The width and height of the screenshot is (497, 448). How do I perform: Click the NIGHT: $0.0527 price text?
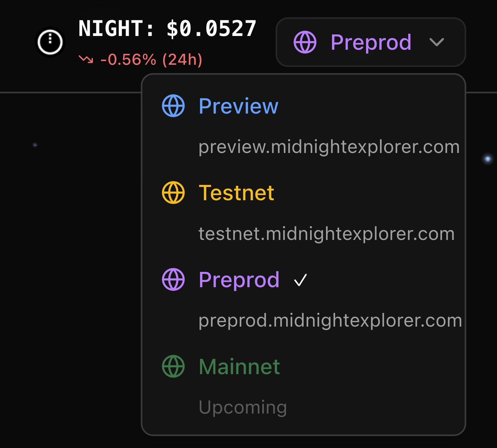coord(167,28)
